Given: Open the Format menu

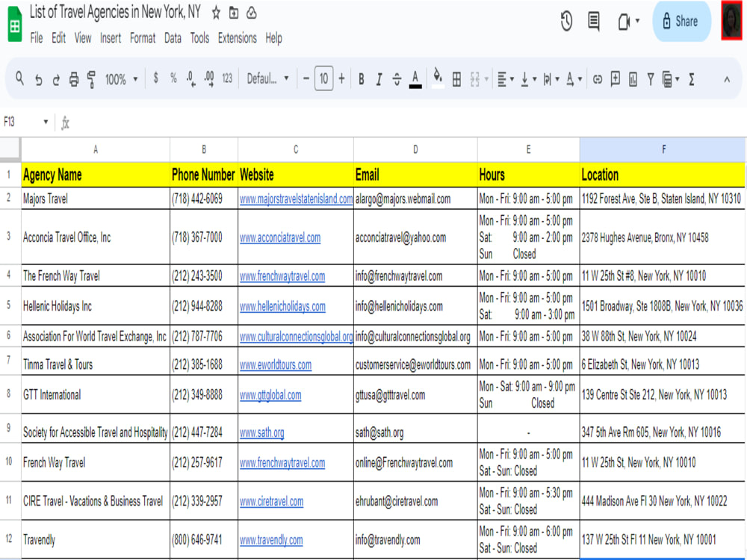Looking at the screenshot, I should 143,38.
